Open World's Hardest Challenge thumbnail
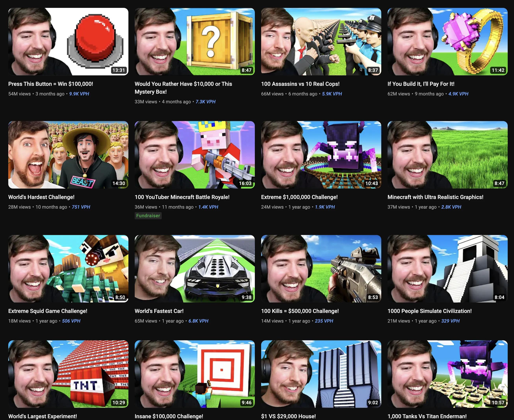Viewport: 514px width, 420px height. point(68,155)
